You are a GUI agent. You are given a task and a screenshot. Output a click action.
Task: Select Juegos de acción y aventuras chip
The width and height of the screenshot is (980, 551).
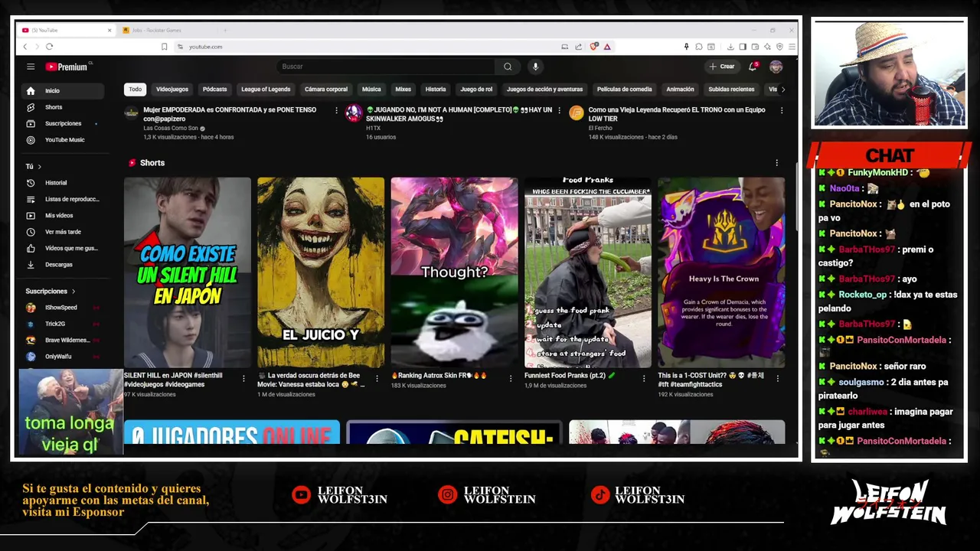[544, 90]
